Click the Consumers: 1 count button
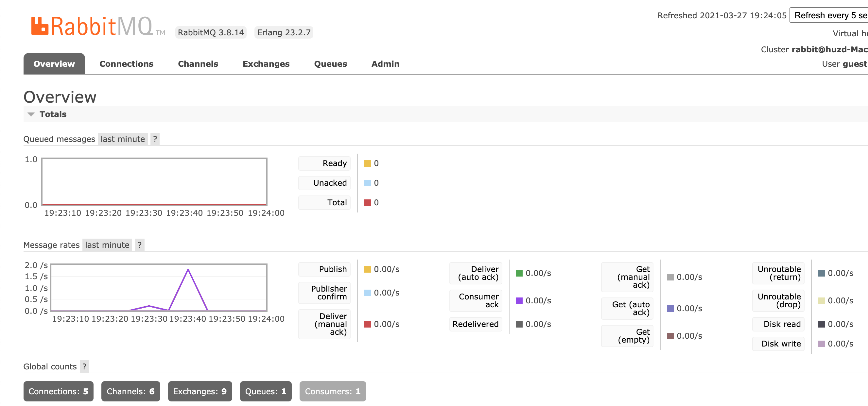 click(x=333, y=391)
